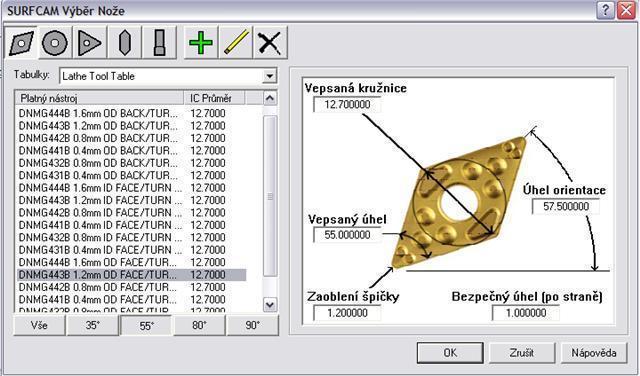Select the round insert shape icon
Viewport: 640px width, 376px height.
pyautogui.click(x=55, y=43)
